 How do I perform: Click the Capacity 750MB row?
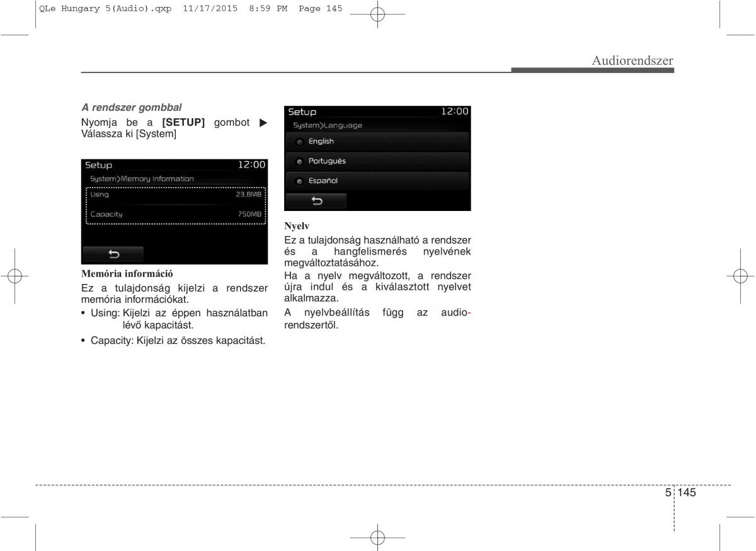coord(176,214)
